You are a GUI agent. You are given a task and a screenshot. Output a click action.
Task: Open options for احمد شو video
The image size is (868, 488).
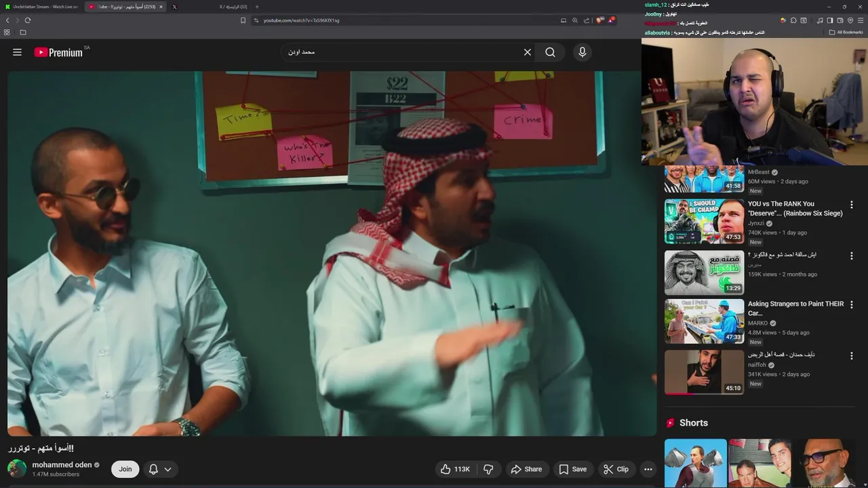click(x=852, y=256)
